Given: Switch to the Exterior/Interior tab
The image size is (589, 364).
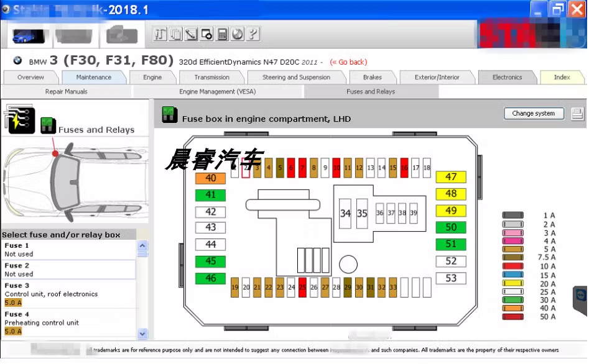Looking at the screenshot, I should (437, 77).
